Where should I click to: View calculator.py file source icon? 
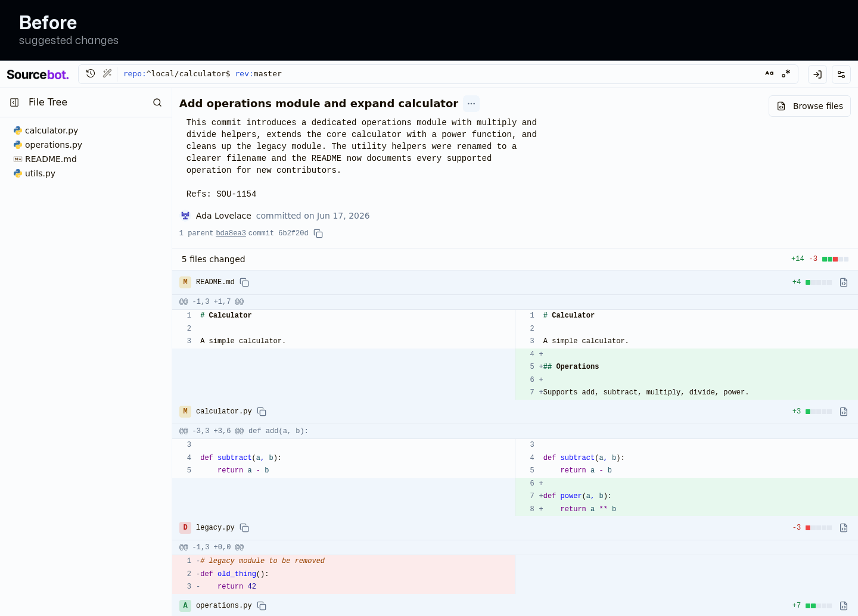coord(844,412)
